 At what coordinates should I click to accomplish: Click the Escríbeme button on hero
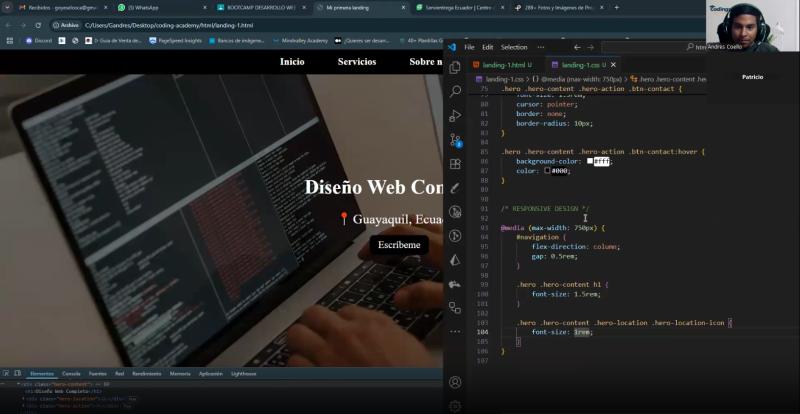399,245
